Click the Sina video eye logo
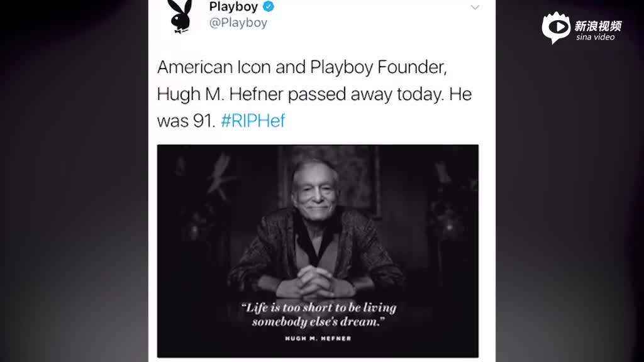The height and width of the screenshot is (362, 644). coord(556,28)
